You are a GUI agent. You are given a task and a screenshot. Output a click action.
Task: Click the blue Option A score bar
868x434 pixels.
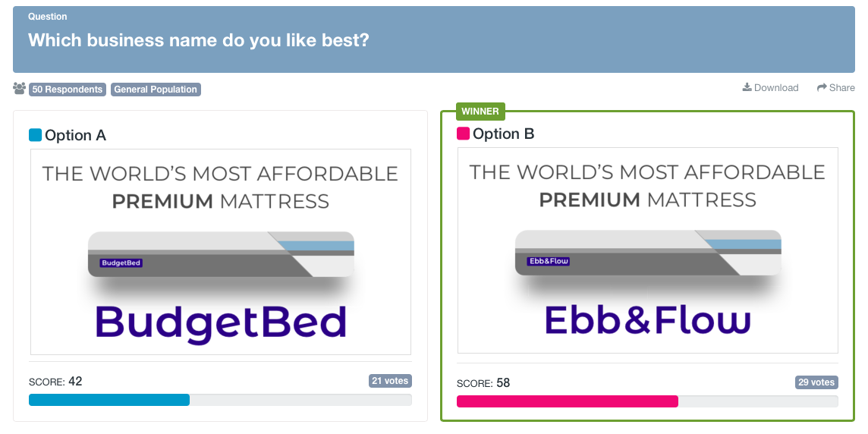109,400
